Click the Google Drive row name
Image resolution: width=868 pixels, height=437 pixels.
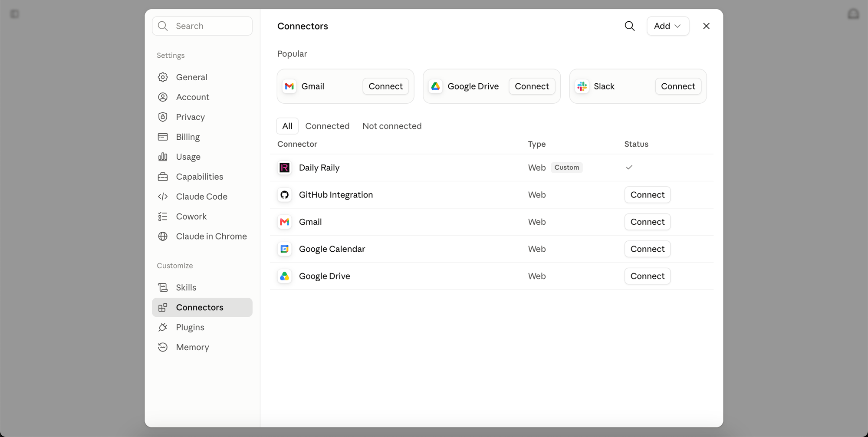pyautogui.click(x=325, y=276)
